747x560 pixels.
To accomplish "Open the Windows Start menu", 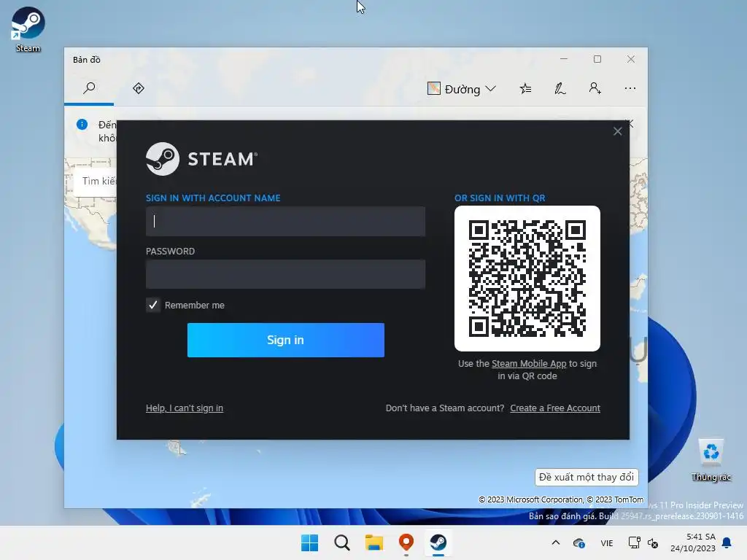I will [309, 542].
